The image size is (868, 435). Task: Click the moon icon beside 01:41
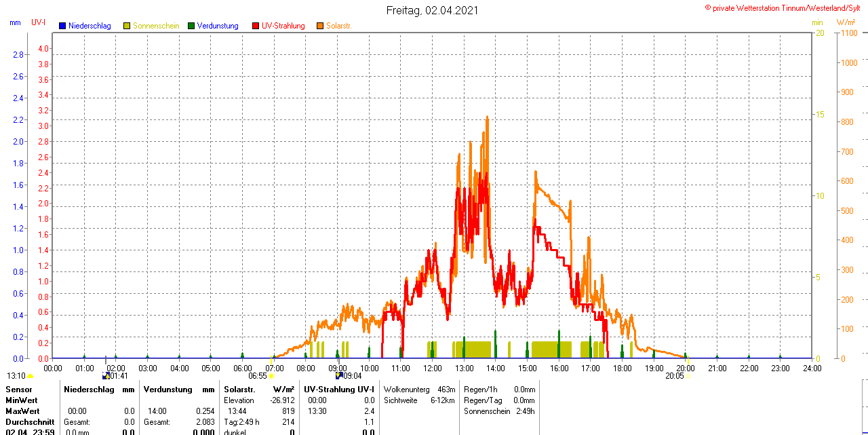105,375
